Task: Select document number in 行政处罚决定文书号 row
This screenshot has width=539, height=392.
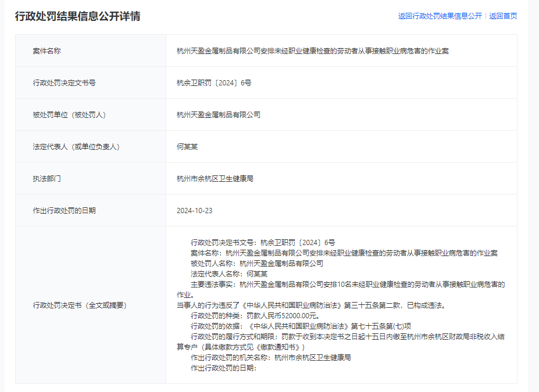Action: click(x=214, y=82)
